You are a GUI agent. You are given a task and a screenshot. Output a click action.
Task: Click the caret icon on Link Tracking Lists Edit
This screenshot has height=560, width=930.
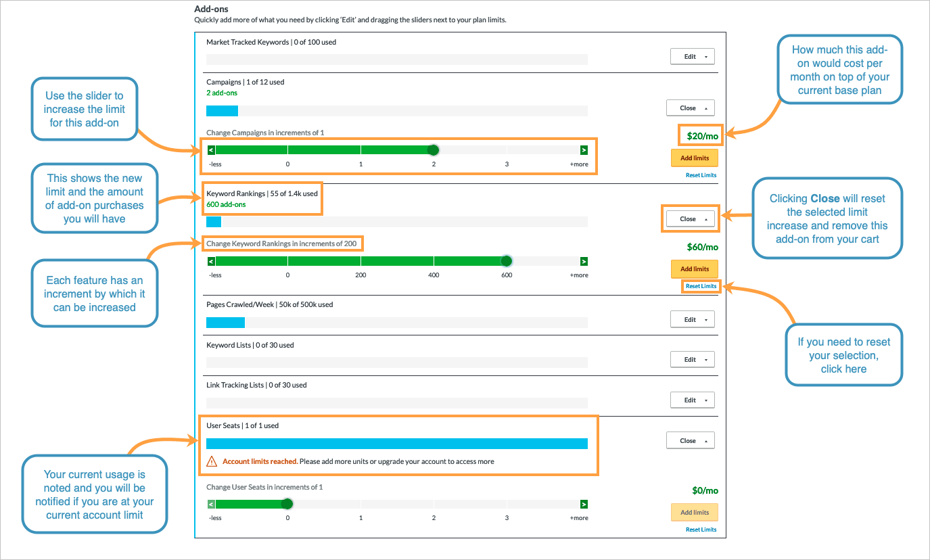point(705,399)
